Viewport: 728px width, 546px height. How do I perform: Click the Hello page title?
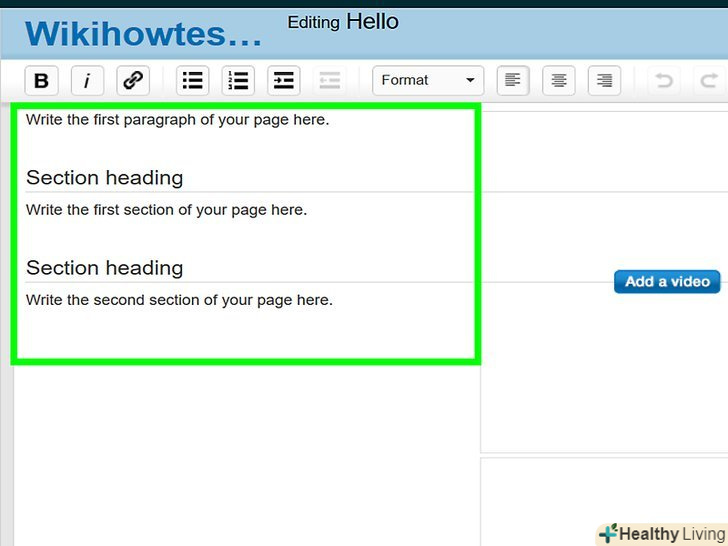click(372, 22)
